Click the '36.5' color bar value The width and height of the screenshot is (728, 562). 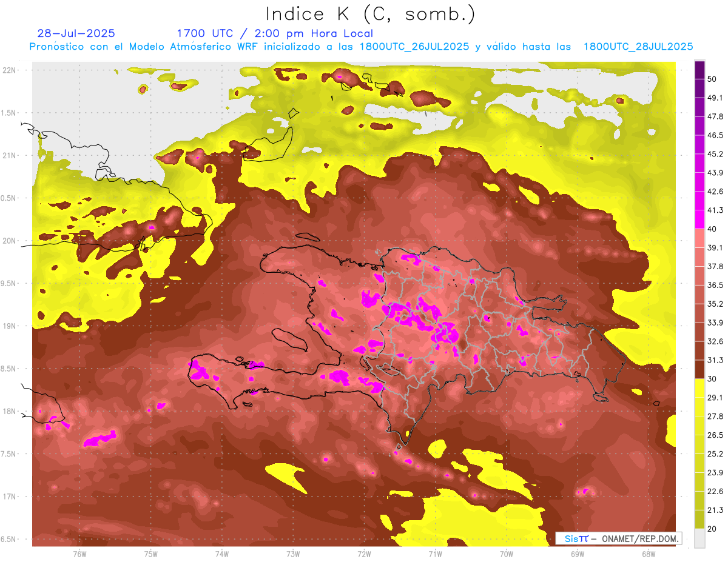tap(715, 285)
